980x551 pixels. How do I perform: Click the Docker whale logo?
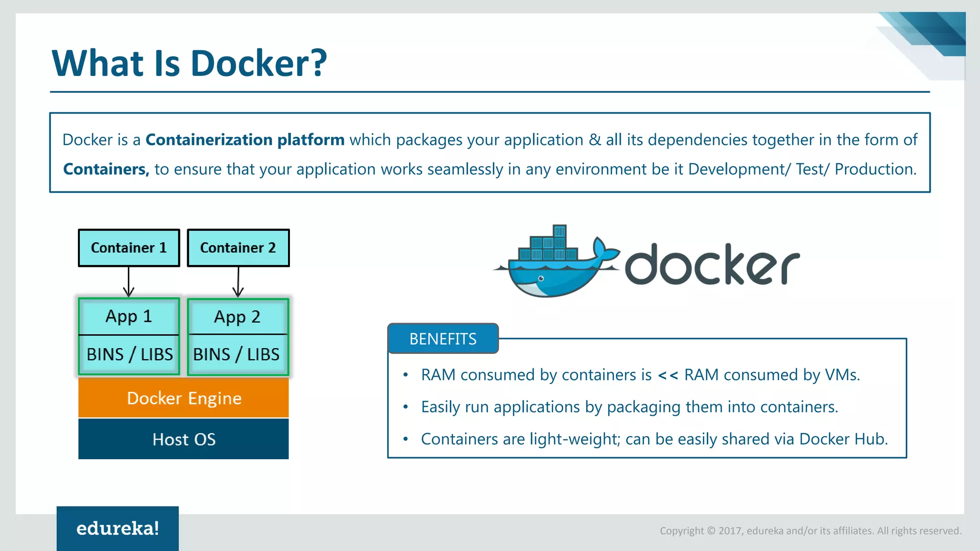pyautogui.click(x=557, y=261)
